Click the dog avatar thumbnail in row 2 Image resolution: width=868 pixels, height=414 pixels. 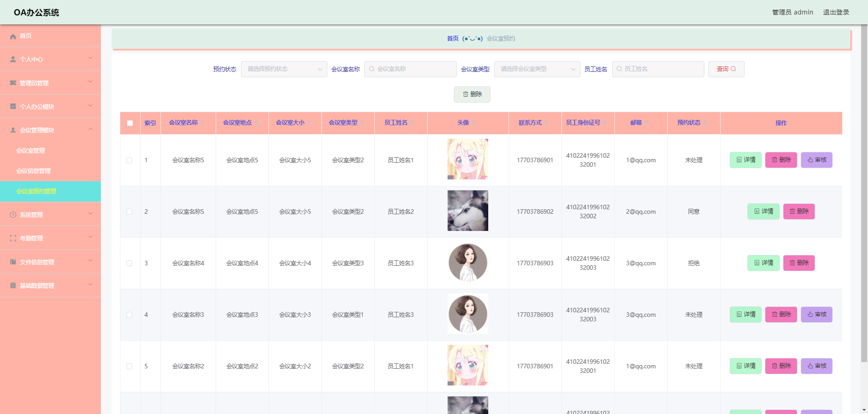467,211
